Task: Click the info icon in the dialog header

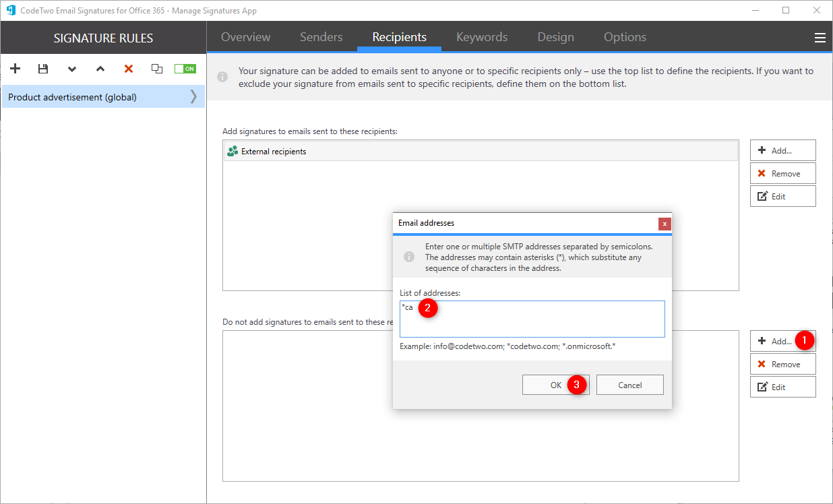Action: coord(408,255)
